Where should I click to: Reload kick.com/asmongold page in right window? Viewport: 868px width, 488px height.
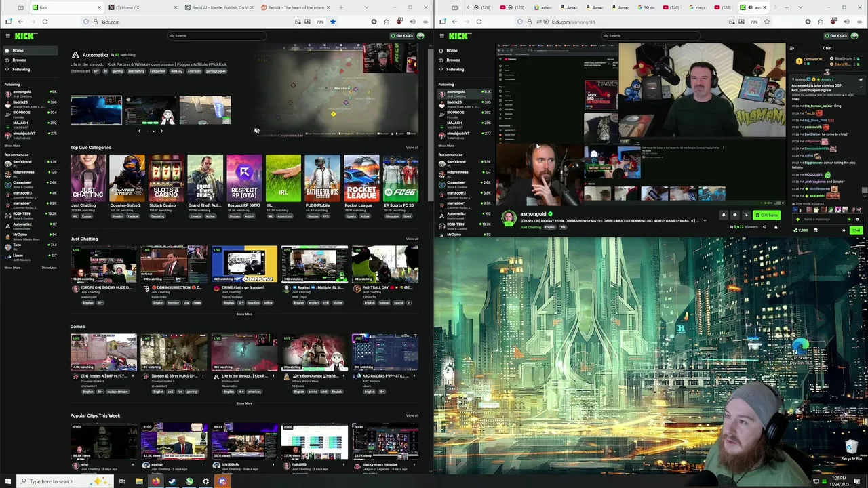pos(479,22)
